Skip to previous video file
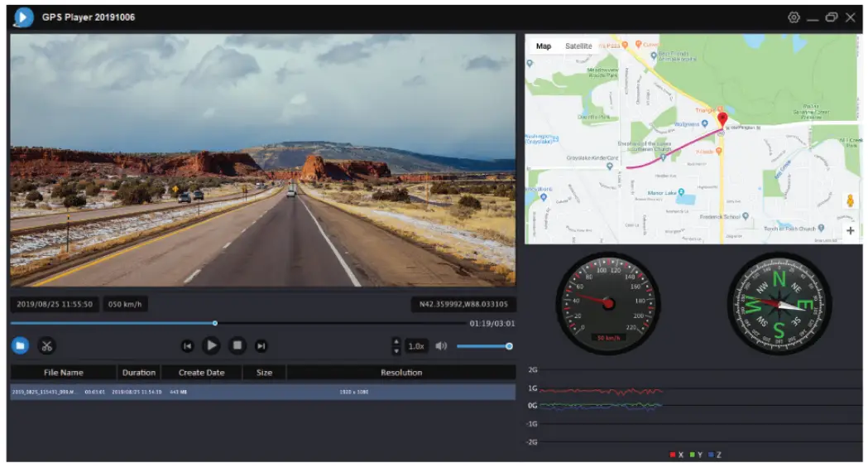Image resolution: width=868 pixels, height=468 pixels. [x=188, y=346]
